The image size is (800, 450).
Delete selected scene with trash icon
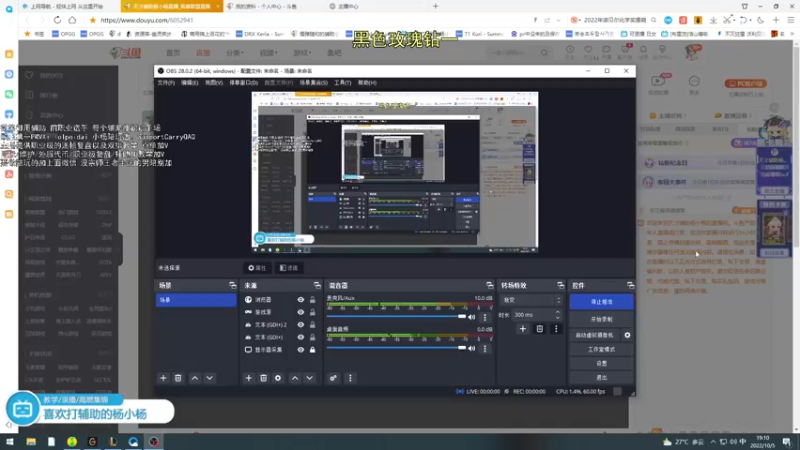point(178,378)
